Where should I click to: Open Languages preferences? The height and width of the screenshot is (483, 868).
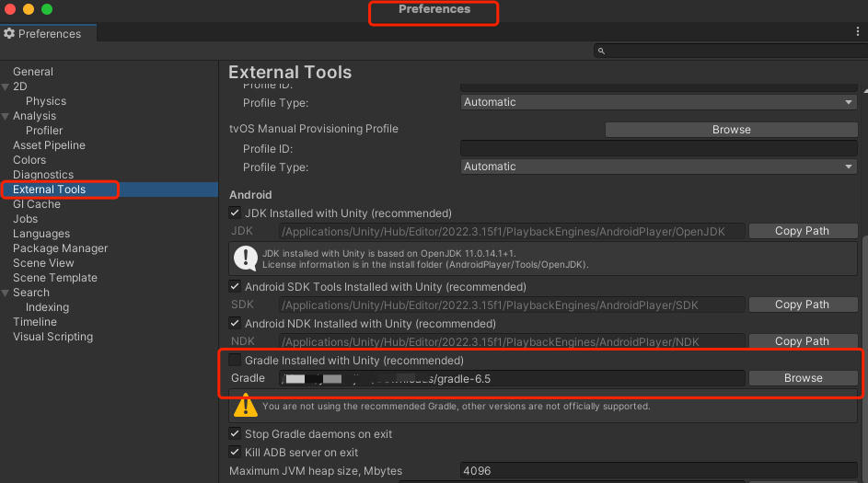coord(41,234)
